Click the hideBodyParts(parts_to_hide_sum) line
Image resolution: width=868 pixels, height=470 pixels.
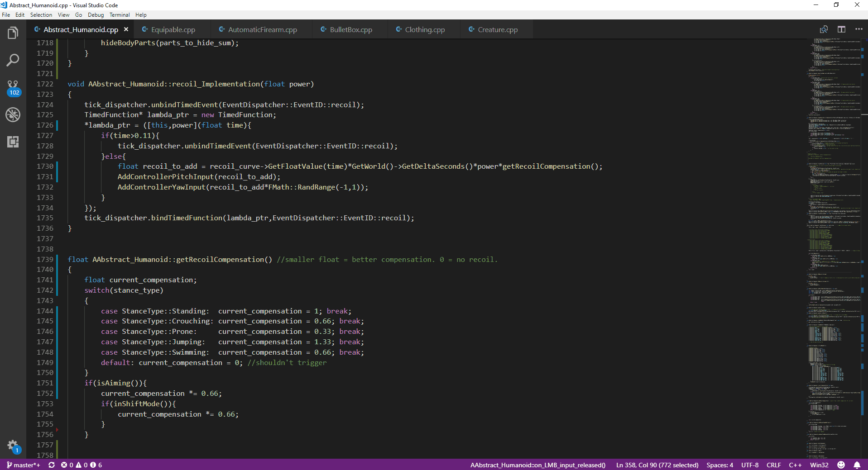point(170,43)
